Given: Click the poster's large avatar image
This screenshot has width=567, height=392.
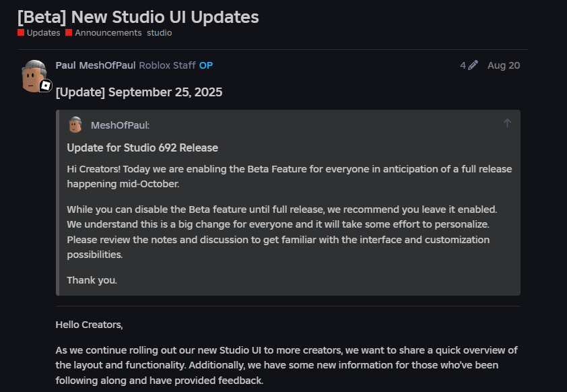Looking at the screenshot, I should [33, 75].
